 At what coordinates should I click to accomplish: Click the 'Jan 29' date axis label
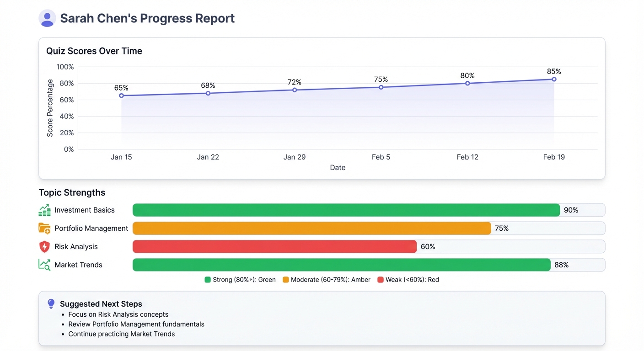[295, 157]
